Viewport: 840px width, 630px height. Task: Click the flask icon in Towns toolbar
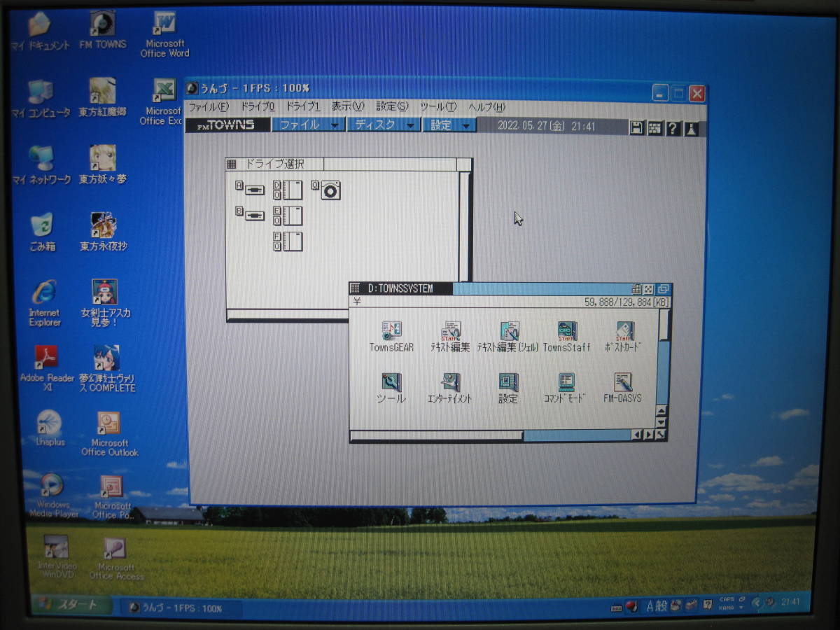[x=691, y=128]
